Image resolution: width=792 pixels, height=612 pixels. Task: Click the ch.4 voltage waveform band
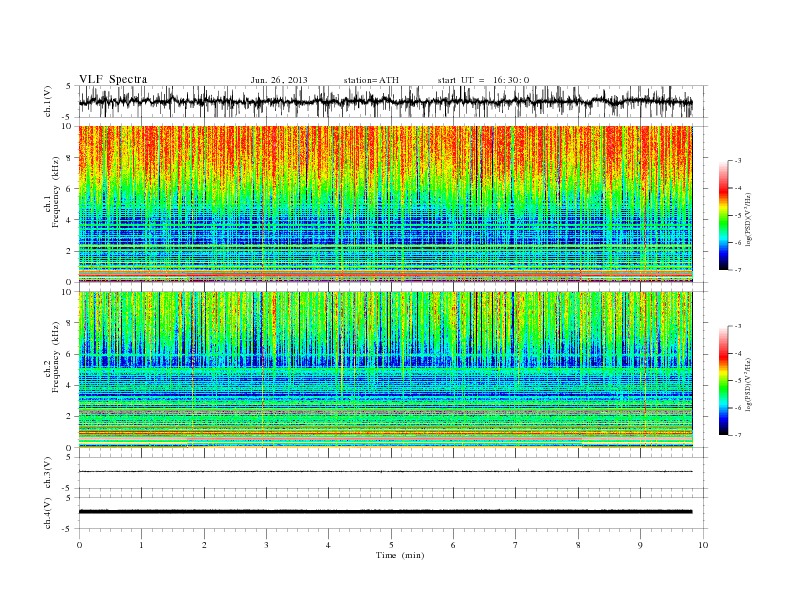click(x=385, y=512)
